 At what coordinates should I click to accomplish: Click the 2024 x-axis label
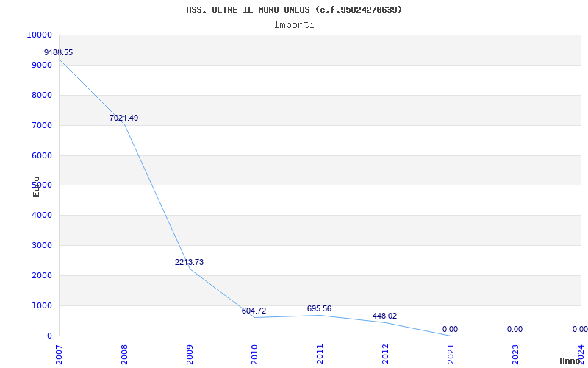[581, 354]
